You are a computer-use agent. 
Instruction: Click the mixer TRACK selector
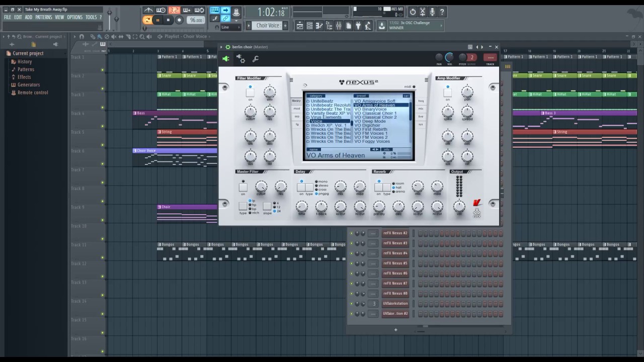tap(490, 57)
